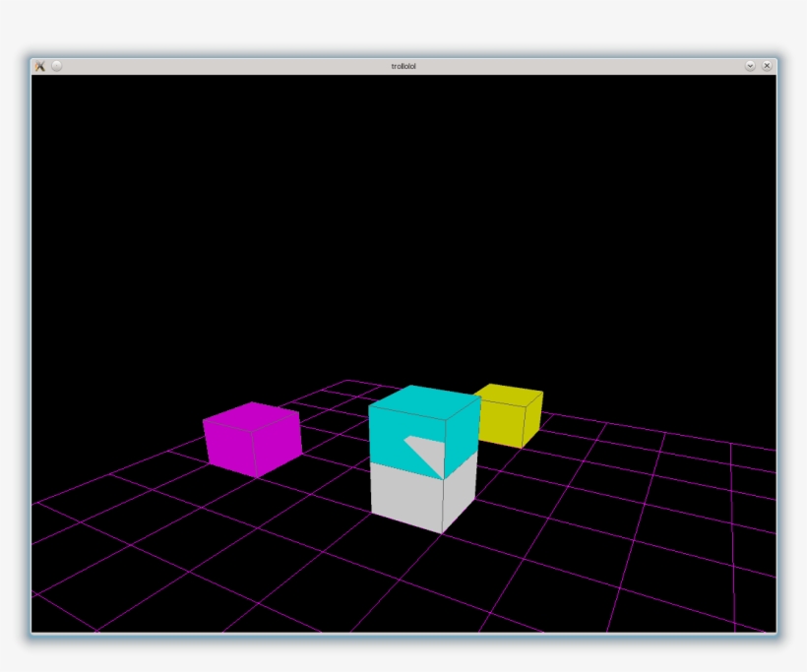807x672 pixels.
Task: Click an empty black area above the grid
Action: (x=394, y=197)
